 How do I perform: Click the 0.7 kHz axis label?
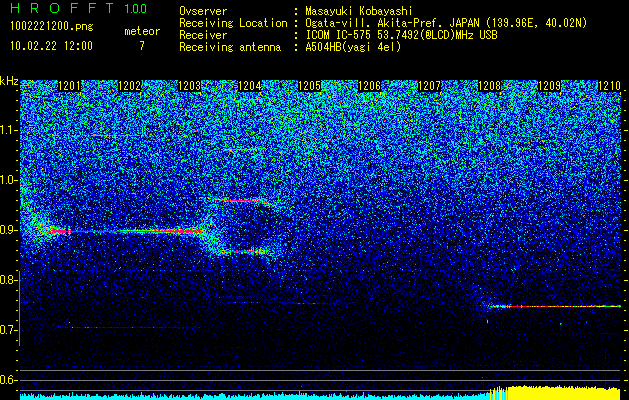(x=9, y=330)
